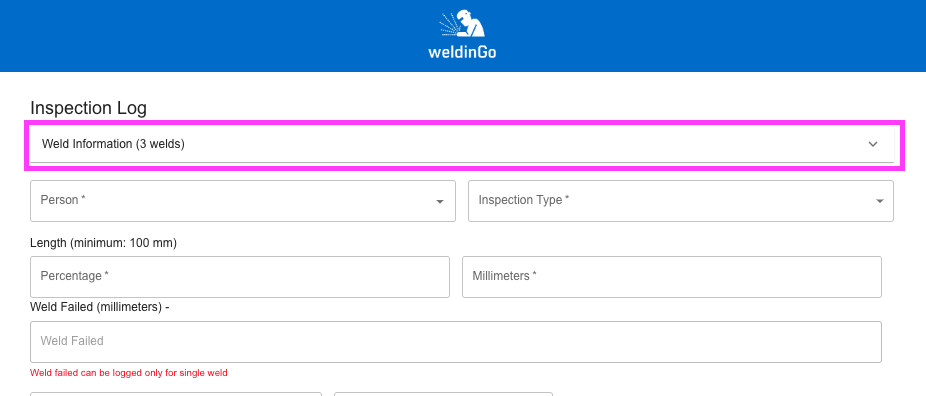Click the Weld Failed (millimeters) label
Screen dimensions: 926x396
click(x=100, y=307)
